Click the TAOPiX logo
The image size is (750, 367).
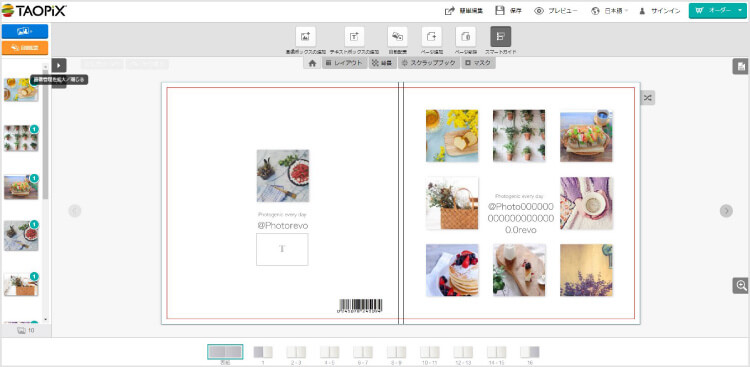point(34,11)
